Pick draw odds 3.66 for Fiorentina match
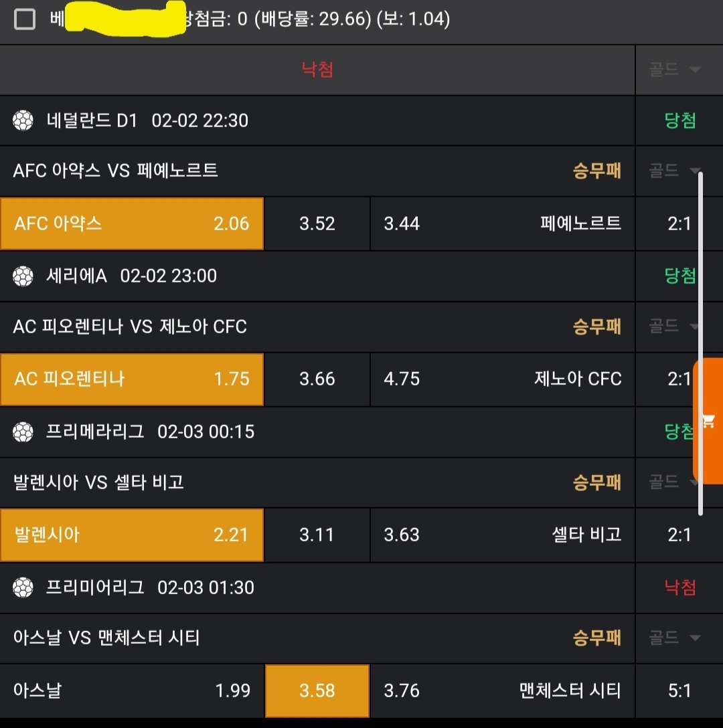Screen dimensions: 723x728 (317, 379)
